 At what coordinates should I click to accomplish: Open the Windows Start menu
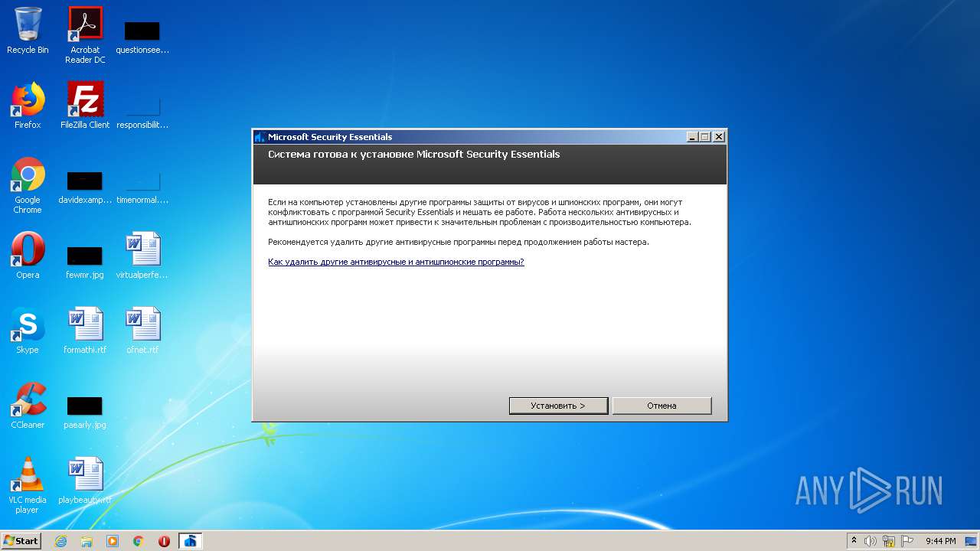pos(21,541)
